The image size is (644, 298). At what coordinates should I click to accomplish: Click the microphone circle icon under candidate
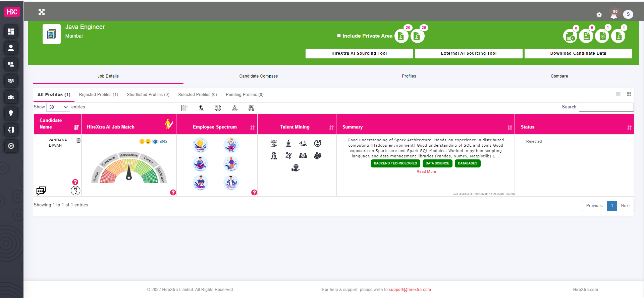pos(75,191)
